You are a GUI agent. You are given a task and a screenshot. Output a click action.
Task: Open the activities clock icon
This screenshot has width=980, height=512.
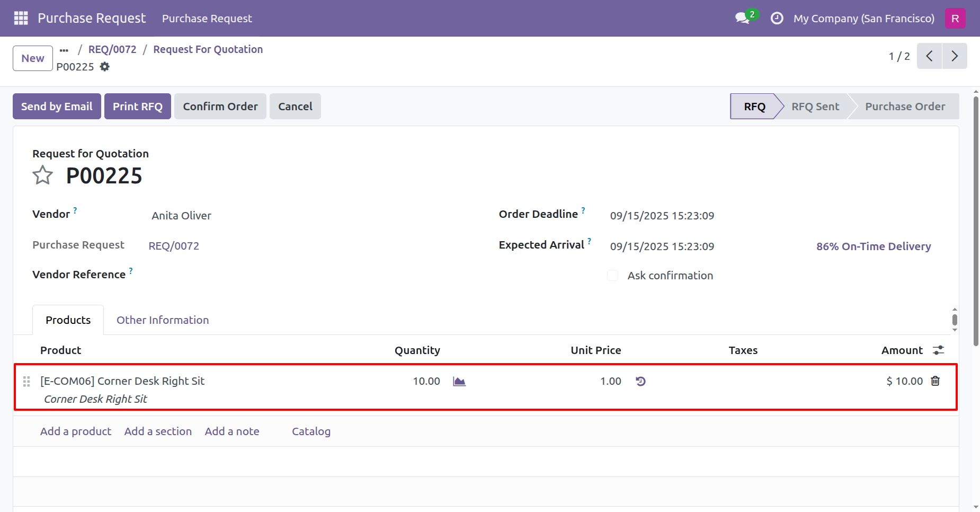point(777,19)
